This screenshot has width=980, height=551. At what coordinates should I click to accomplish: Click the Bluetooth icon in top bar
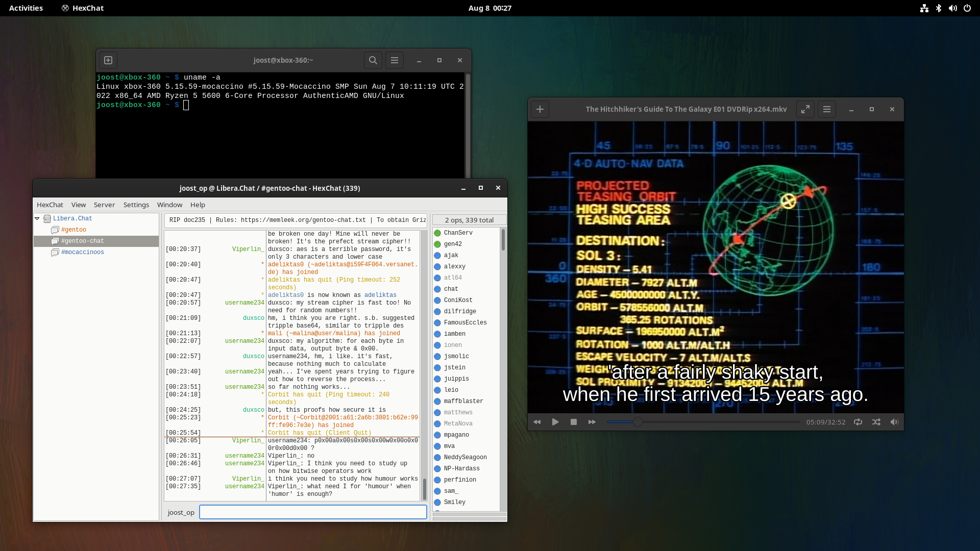click(x=939, y=8)
